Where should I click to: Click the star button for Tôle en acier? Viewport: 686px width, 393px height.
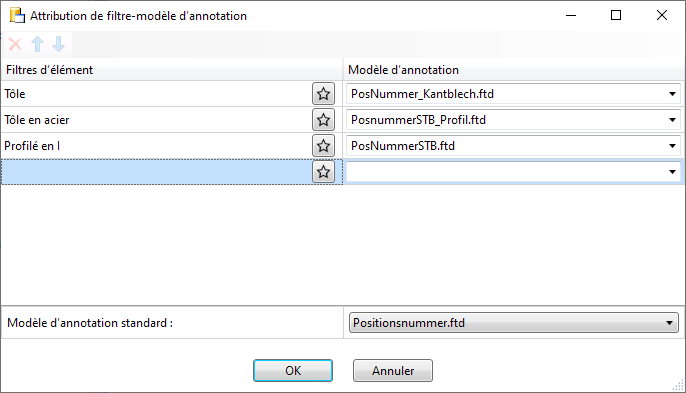coord(323,119)
